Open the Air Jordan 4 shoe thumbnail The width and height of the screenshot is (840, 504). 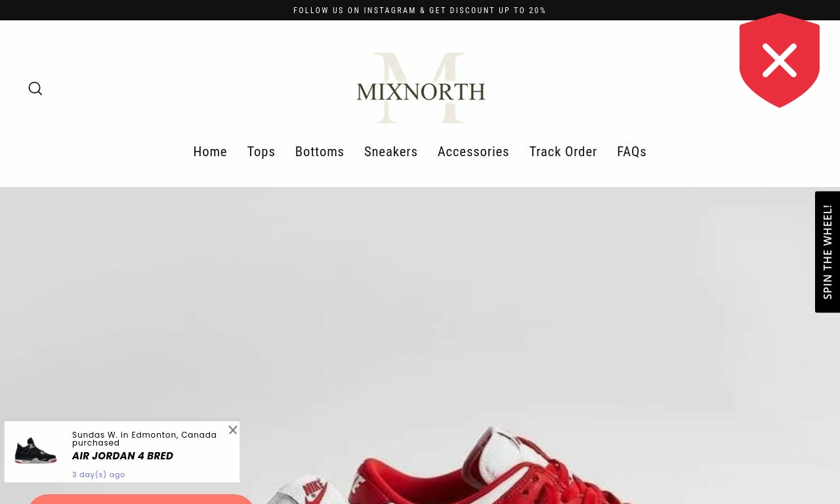click(x=36, y=451)
